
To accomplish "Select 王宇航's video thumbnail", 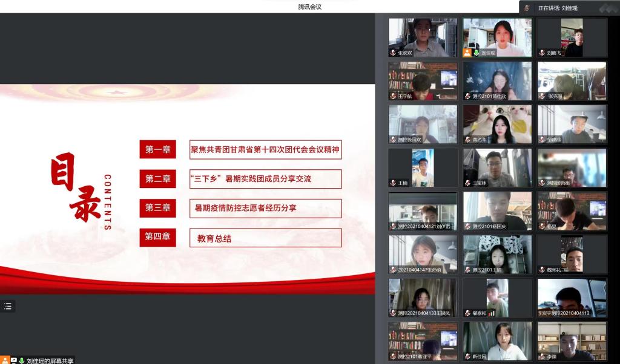I will (x=423, y=80).
